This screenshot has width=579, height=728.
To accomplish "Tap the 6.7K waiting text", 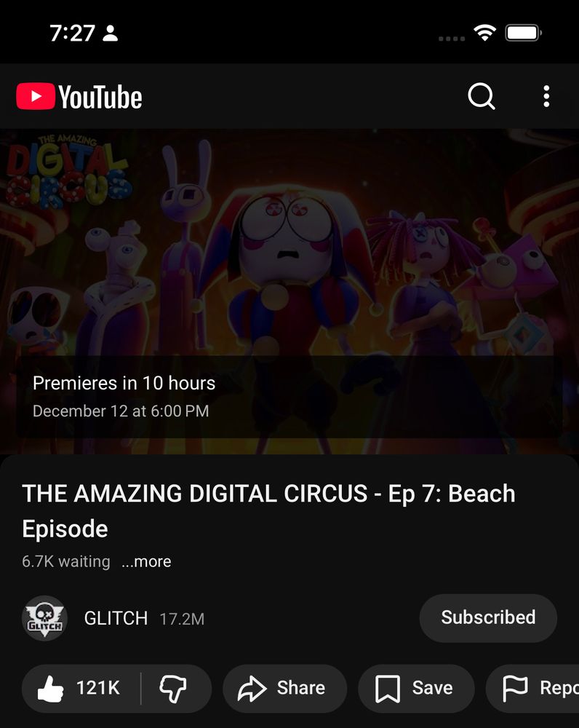I will (x=66, y=561).
